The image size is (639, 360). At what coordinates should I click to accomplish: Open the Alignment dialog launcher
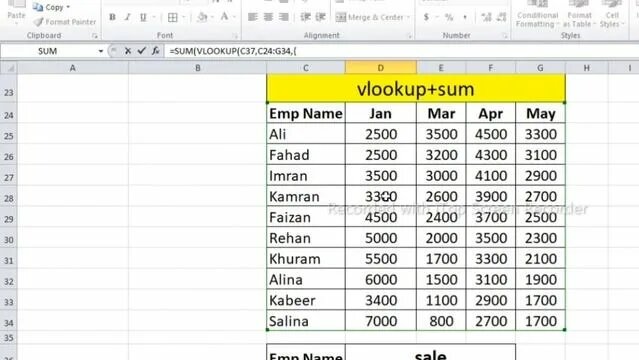(x=409, y=36)
